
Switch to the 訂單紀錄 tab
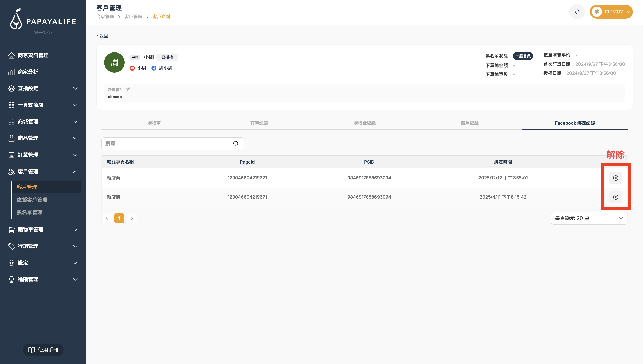[259, 123]
